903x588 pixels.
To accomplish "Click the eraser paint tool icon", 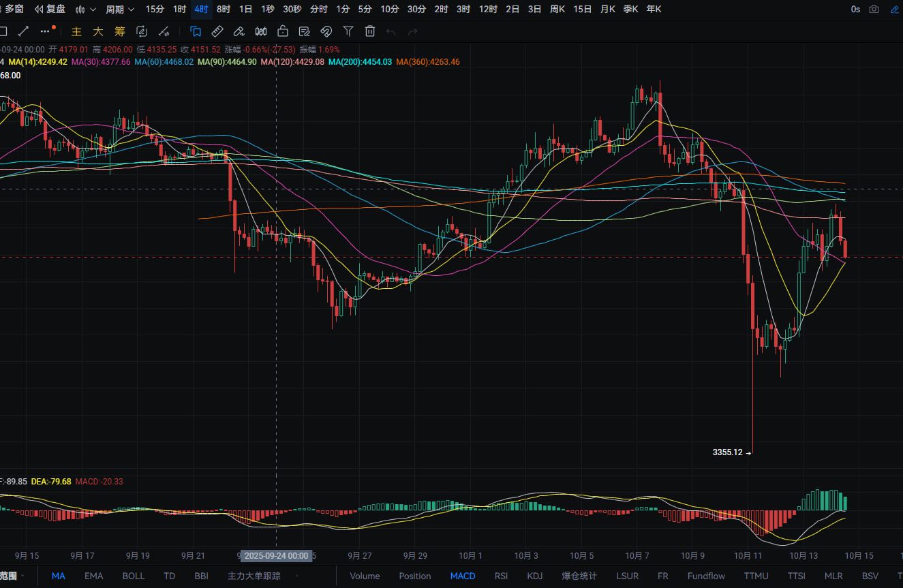I will click(239, 31).
